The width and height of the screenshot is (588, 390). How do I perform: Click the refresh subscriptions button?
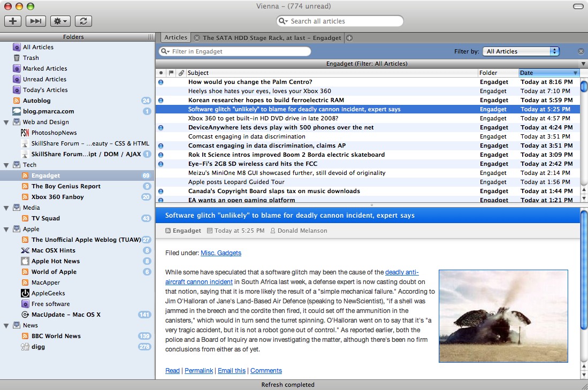coord(83,21)
